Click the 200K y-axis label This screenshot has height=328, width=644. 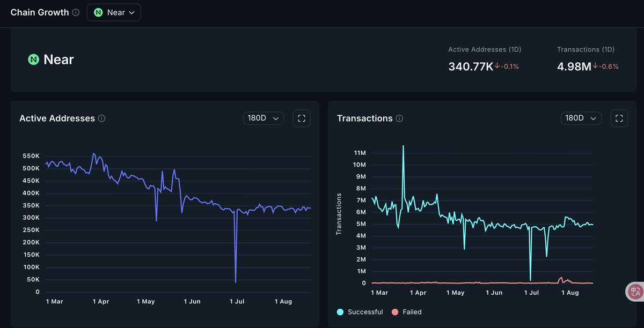click(x=31, y=242)
